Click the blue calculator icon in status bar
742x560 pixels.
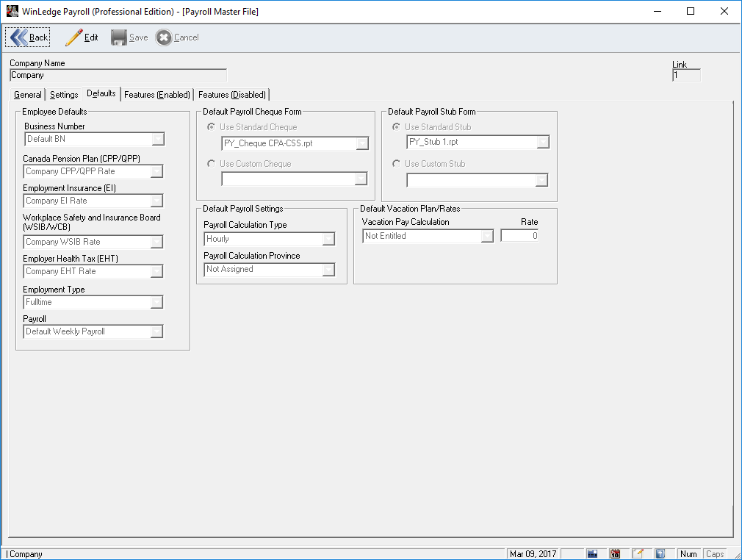(x=593, y=554)
